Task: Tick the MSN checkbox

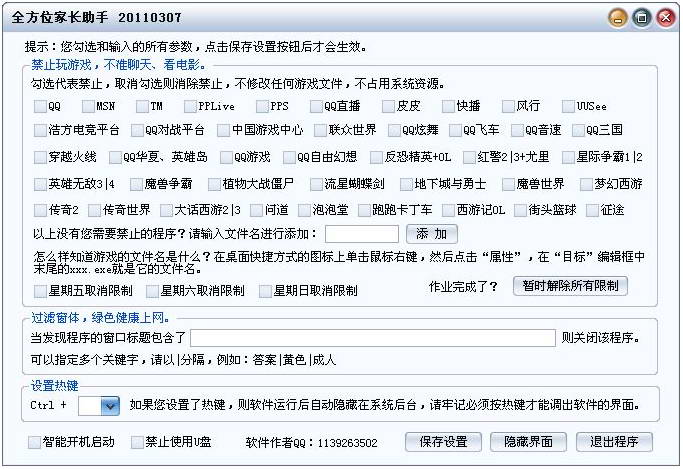Action: click(x=88, y=106)
